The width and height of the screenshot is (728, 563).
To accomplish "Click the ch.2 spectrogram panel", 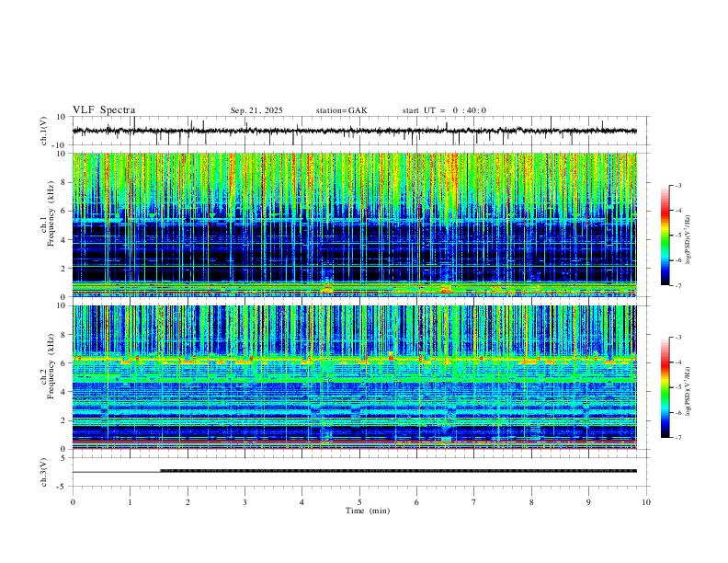I will click(354, 377).
